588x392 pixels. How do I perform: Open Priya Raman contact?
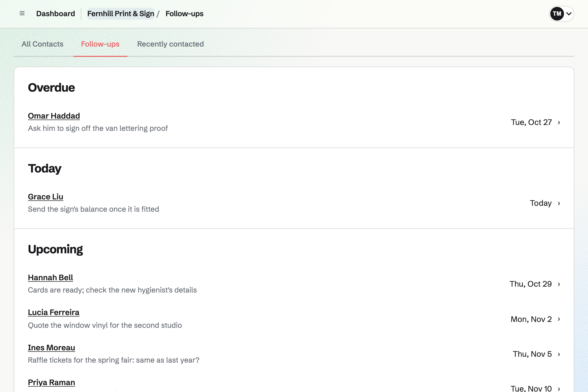[x=51, y=382]
